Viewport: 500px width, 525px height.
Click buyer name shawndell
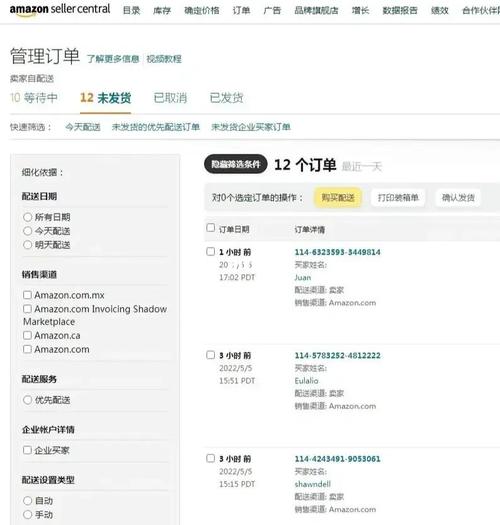tap(312, 484)
